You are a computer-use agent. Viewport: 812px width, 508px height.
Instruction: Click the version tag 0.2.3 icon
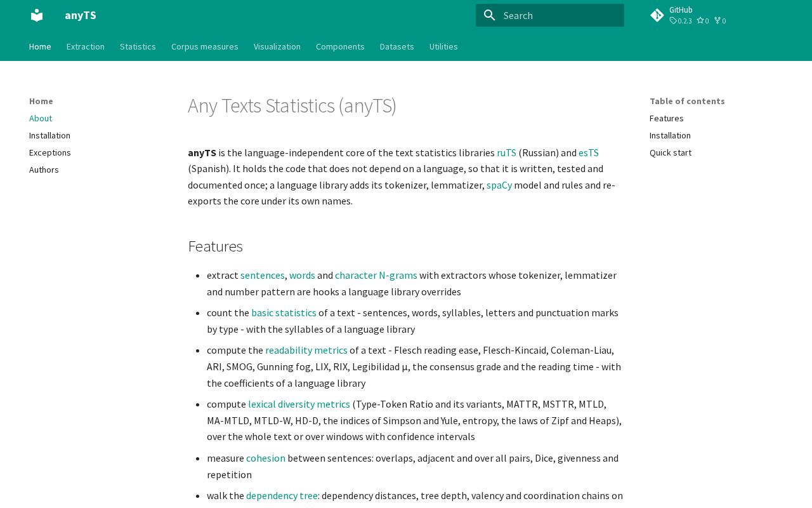[x=673, y=21]
